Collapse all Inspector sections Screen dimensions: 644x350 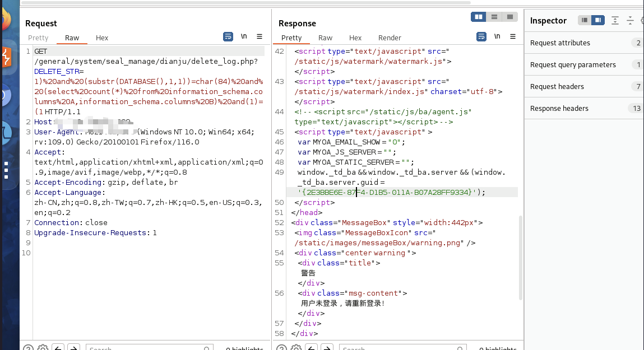[630, 20]
